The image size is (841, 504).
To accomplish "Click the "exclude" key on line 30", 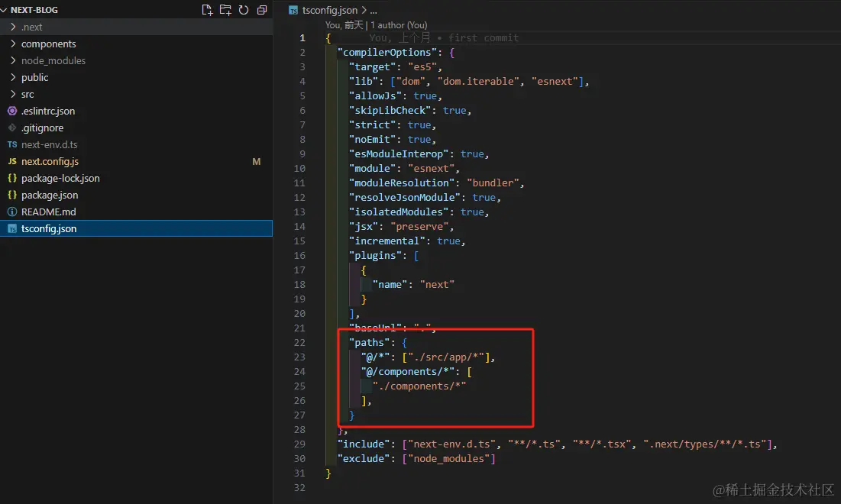I will (x=364, y=458).
